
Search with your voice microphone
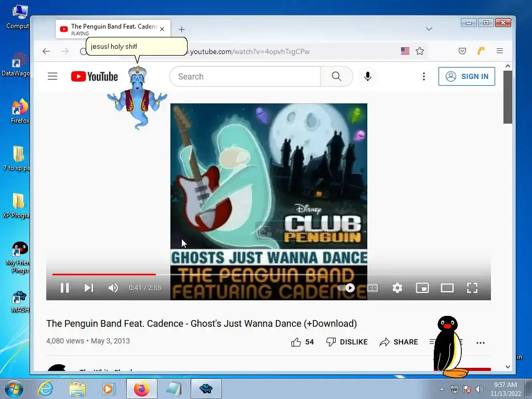tap(367, 76)
